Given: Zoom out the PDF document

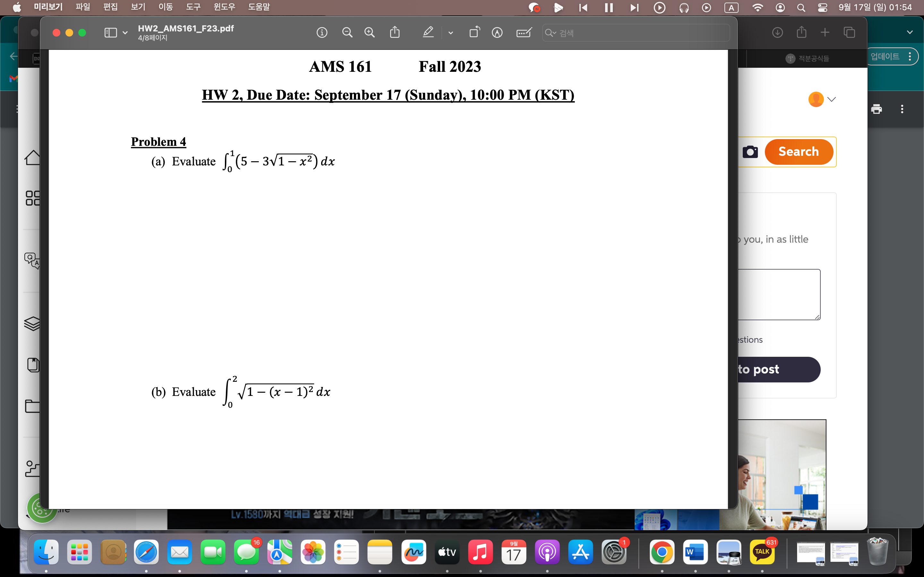Looking at the screenshot, I should pyautogui.click(x=347, y=33).
